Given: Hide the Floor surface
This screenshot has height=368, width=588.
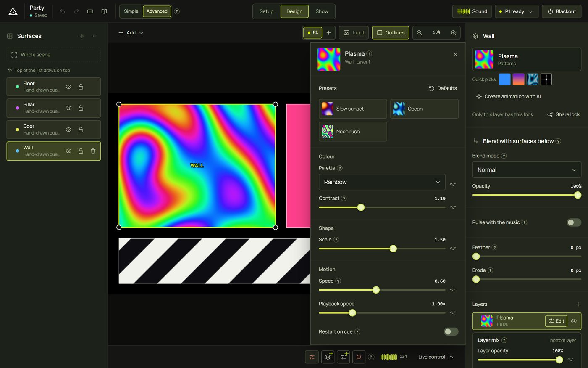Looking at the screenshot, I should pyautogui.click(x=68, y=87).
